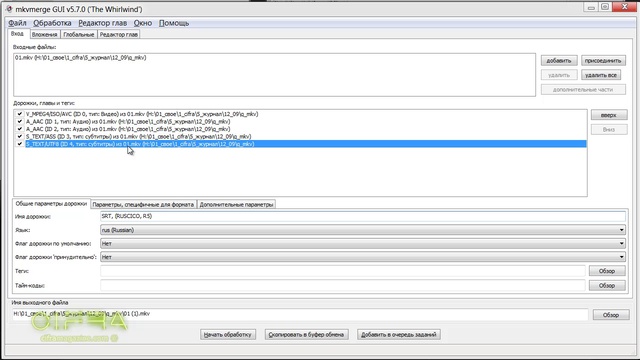This screenshot has height=360, width=640.
Task: Uncheck the S_TEXT/ASS ID 3 subtitle checkbox
Action: click(20, 136)
